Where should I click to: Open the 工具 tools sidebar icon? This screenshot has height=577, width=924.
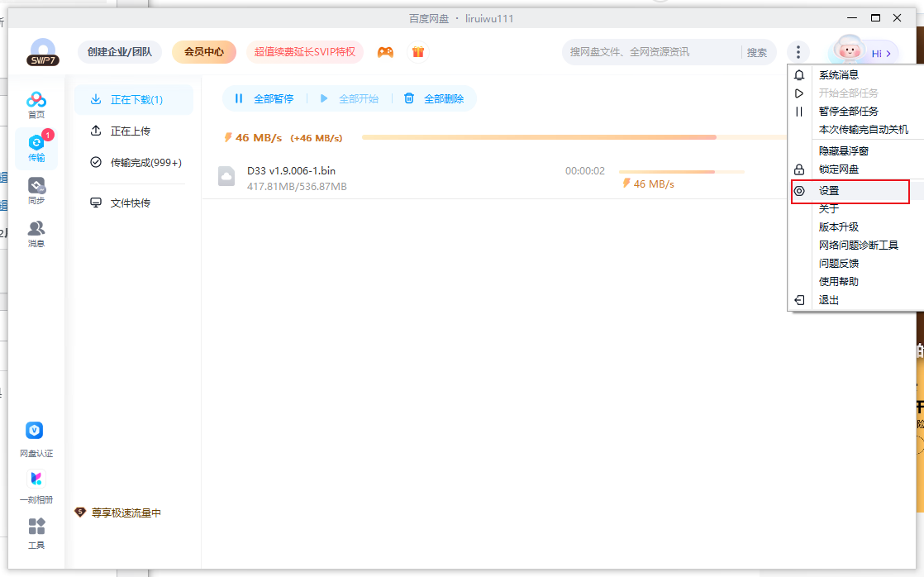coord(36,533)
